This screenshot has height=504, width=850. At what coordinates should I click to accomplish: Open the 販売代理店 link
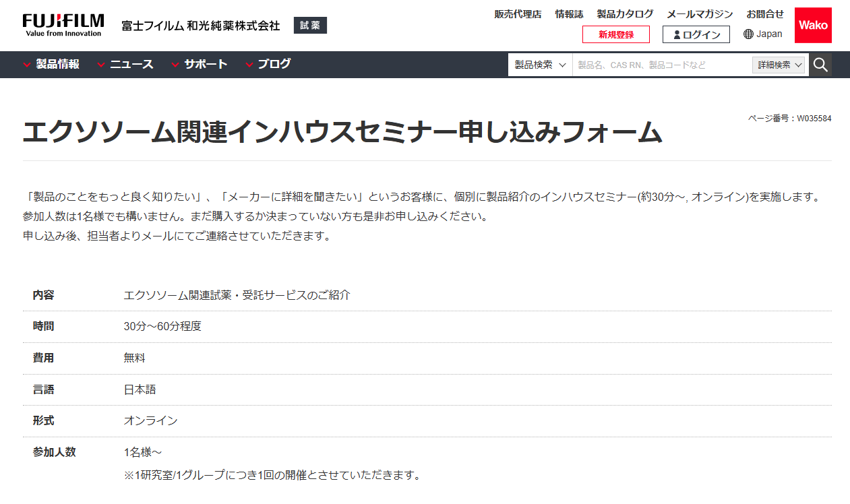(x=518, y=14)
